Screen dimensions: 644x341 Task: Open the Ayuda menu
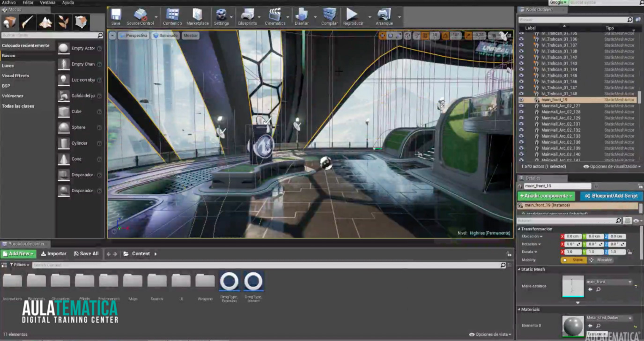[x=68, y=2]
